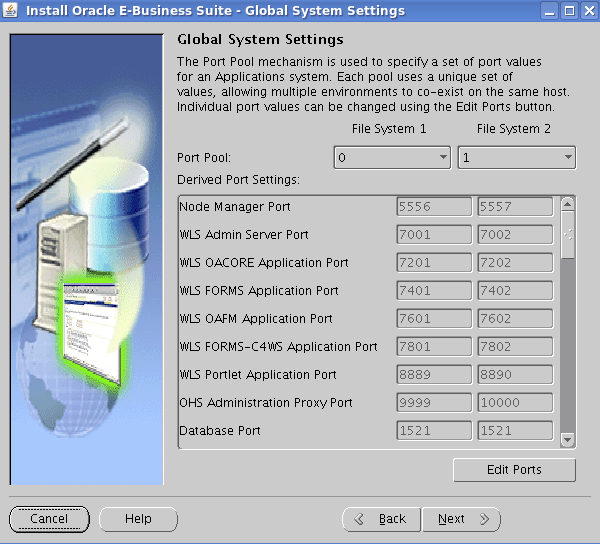
Task: Click the Global System Settings heading
Action: click(260, 40)
